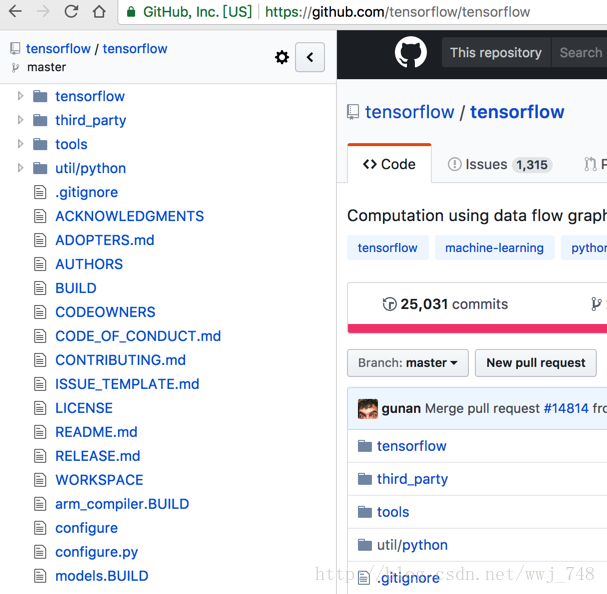This screenshot has height=594, width=607.
Task: Click the green padlock security icon
Action: [x=131, y=12]
